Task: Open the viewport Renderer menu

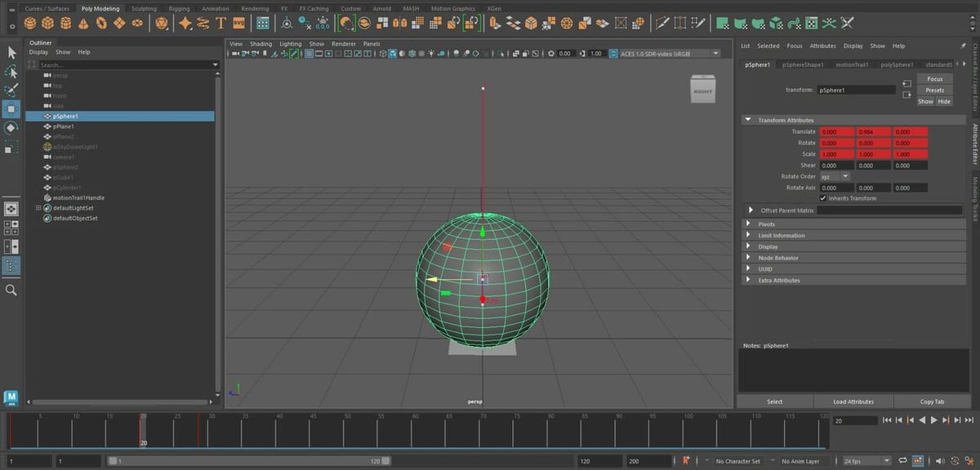Action: pyautogui.click(x=344, y=44)
